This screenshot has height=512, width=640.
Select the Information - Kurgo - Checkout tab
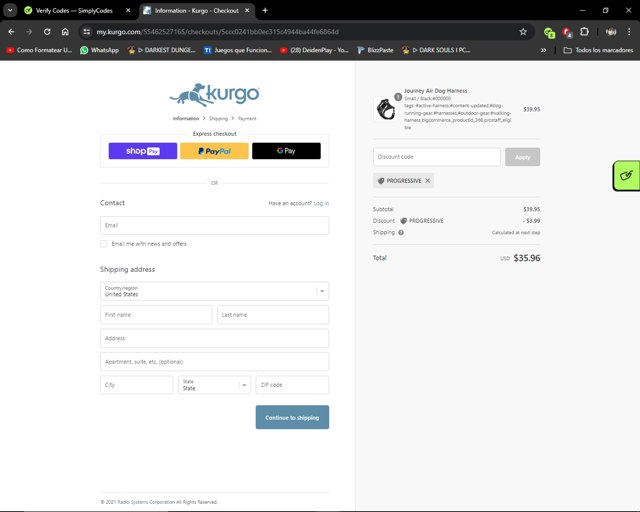(x=197, y=11)
